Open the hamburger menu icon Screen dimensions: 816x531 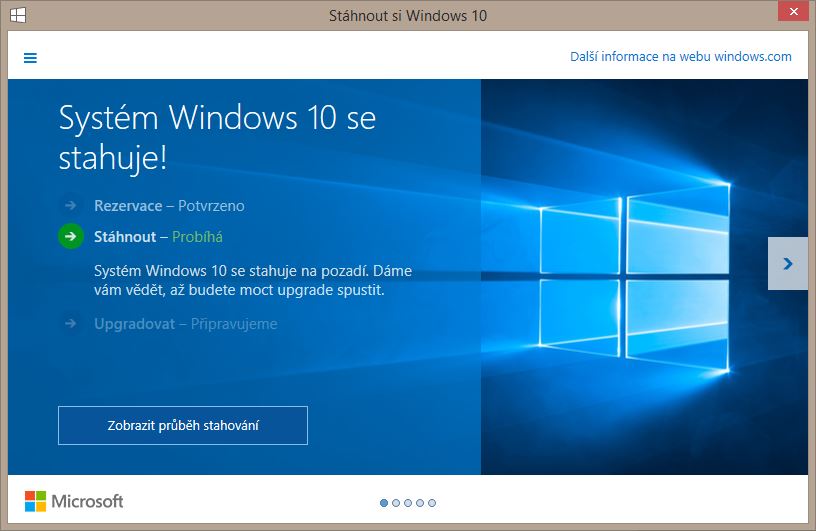pos(30,58)
